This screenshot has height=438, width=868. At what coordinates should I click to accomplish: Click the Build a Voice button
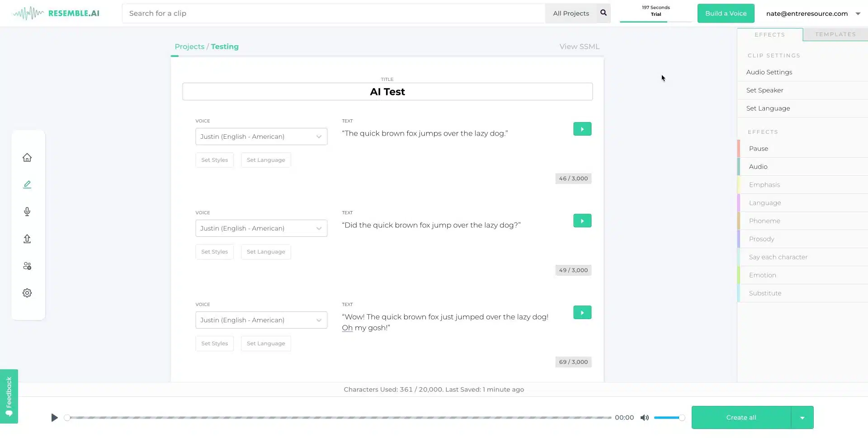(x=726, y=13)
